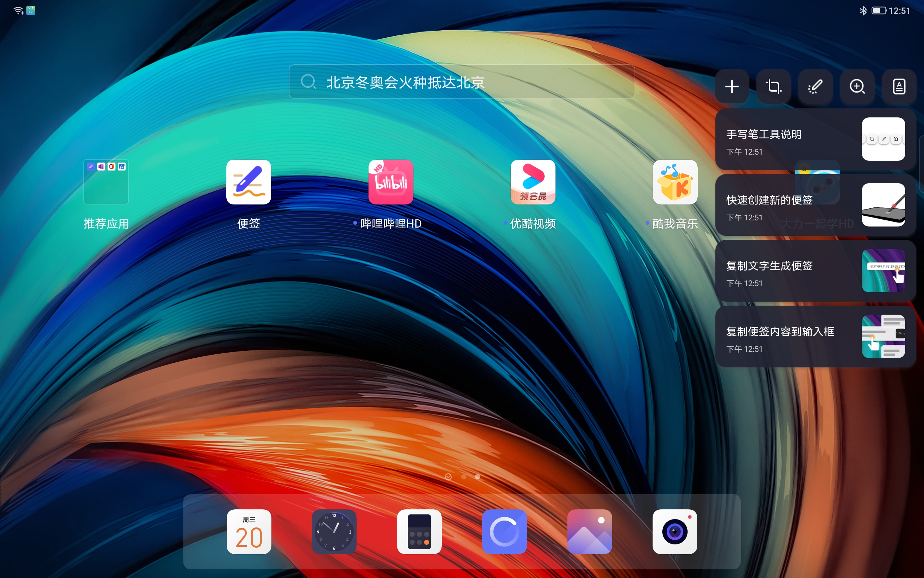
Task: Tap the Wi-Fi status icon
Action: tap(18, 11)
